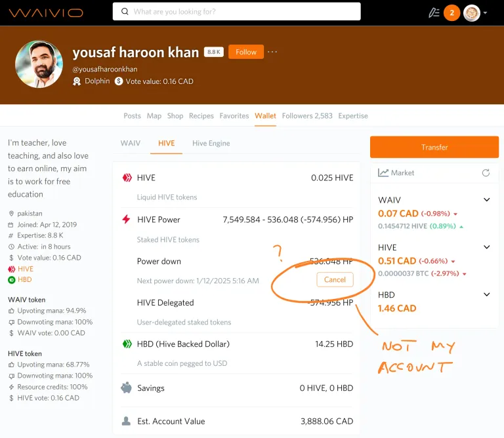Click the 1.46 CAD HBD price
The height and width of the screenshot is (438, 504).
pos(397,308)
